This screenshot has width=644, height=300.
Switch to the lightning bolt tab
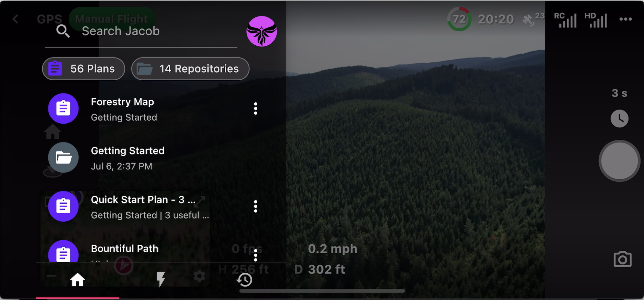click(x=161, y=280)
